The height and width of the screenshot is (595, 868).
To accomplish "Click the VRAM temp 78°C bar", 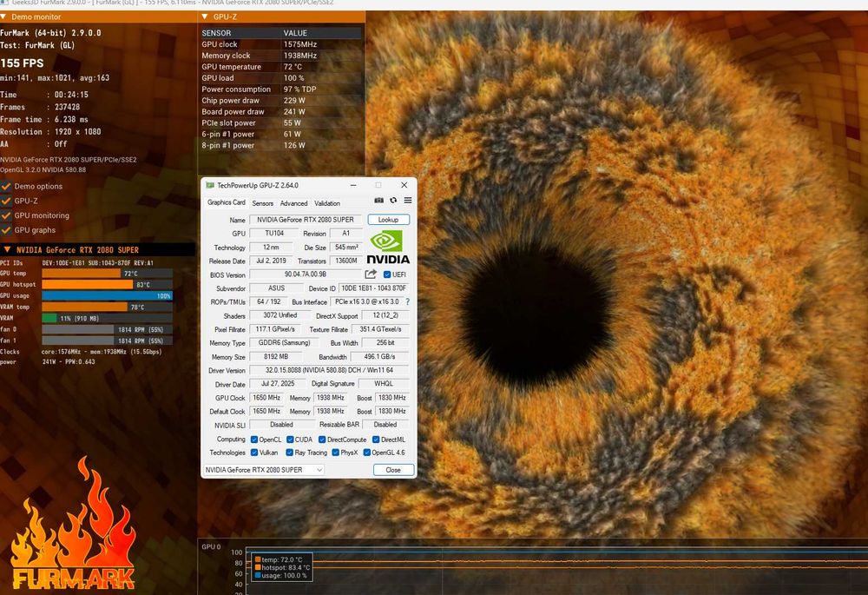I will [108, 307].
